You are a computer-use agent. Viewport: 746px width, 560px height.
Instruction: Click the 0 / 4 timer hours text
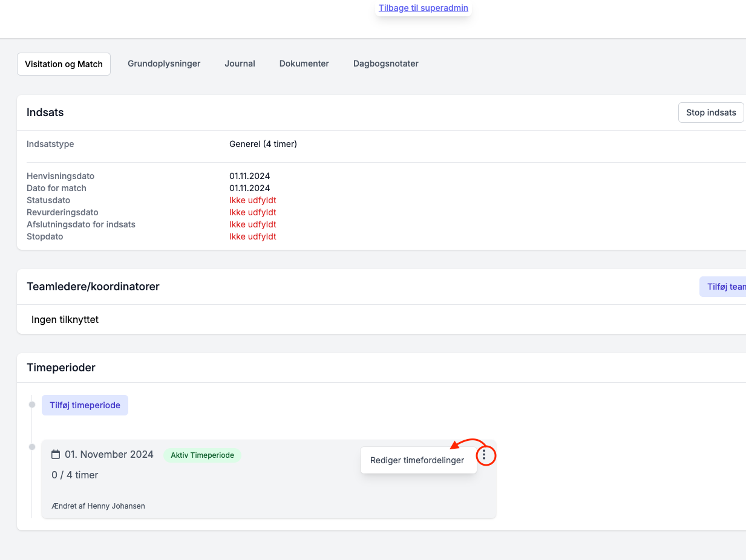pos(75,475)
